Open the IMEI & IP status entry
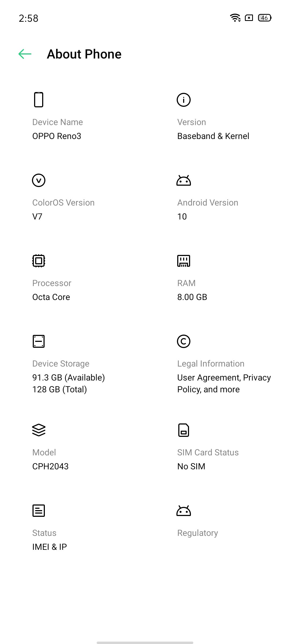This screenshot has width=290, height=644. 49,547
